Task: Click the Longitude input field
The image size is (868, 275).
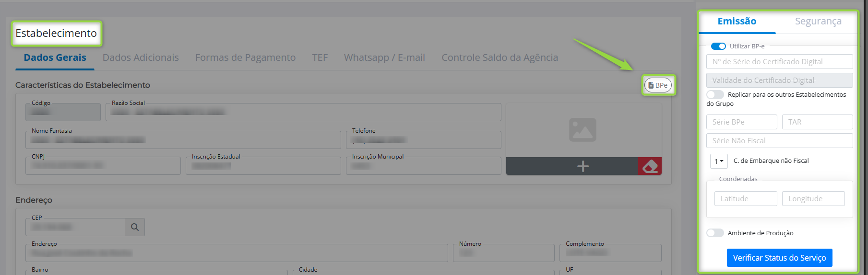Action: coord(813,199)
